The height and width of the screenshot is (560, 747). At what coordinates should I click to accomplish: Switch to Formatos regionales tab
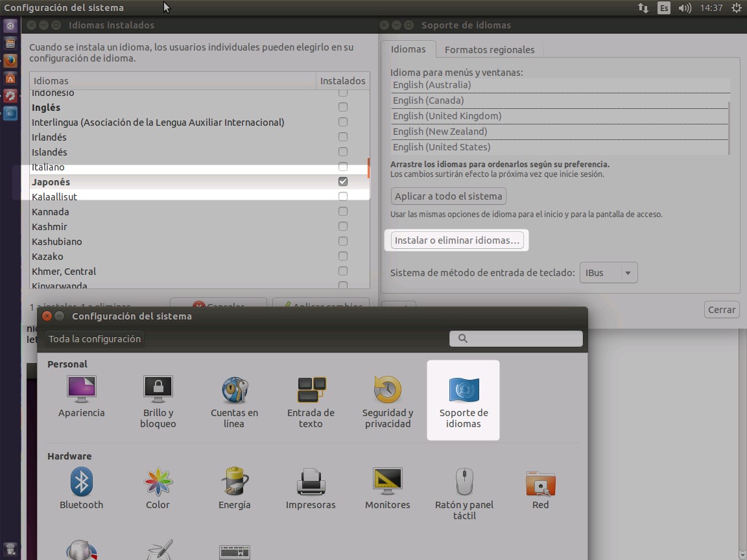[490, 49]
